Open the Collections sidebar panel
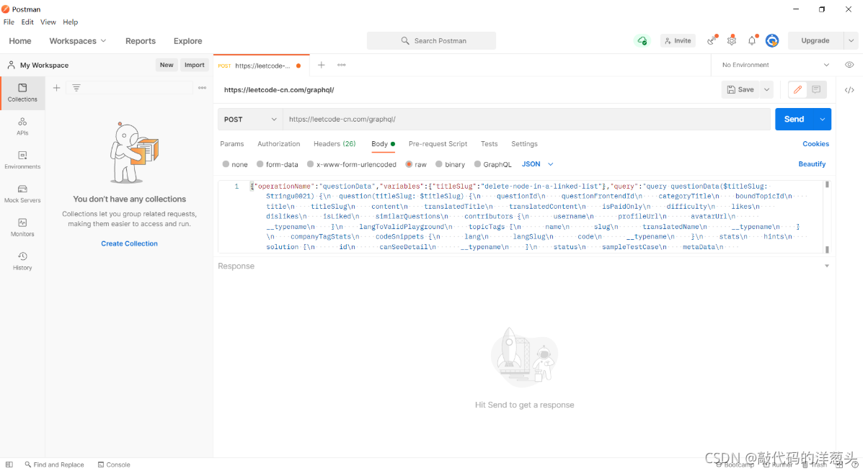868x471 pixels. [22, 92]
